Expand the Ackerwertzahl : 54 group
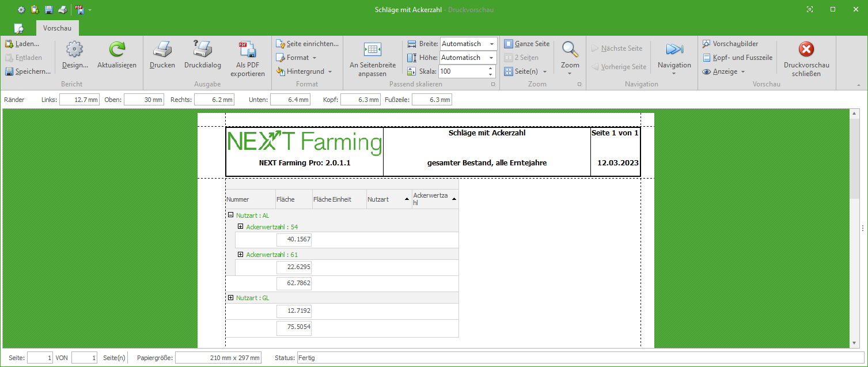The image size is (868, 367). pos(241,226)
